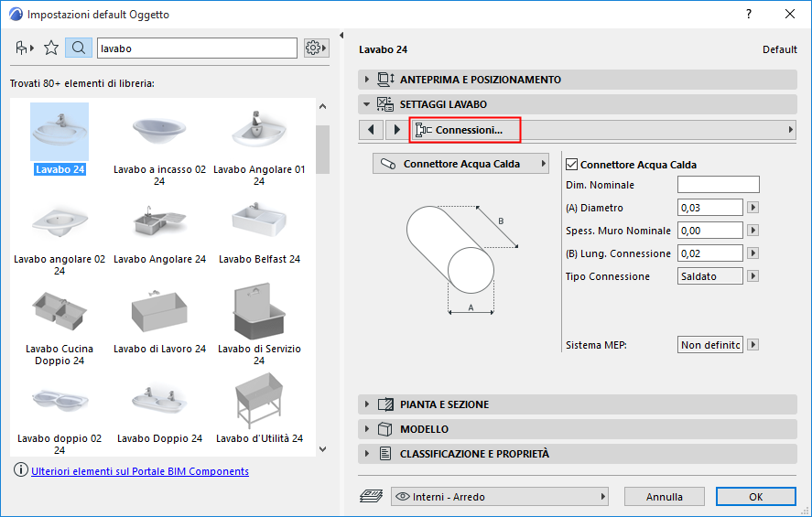Click Pianta e Sezione panel icon
The width and height of the screenshot is (812, 517).
coord(385,404)
